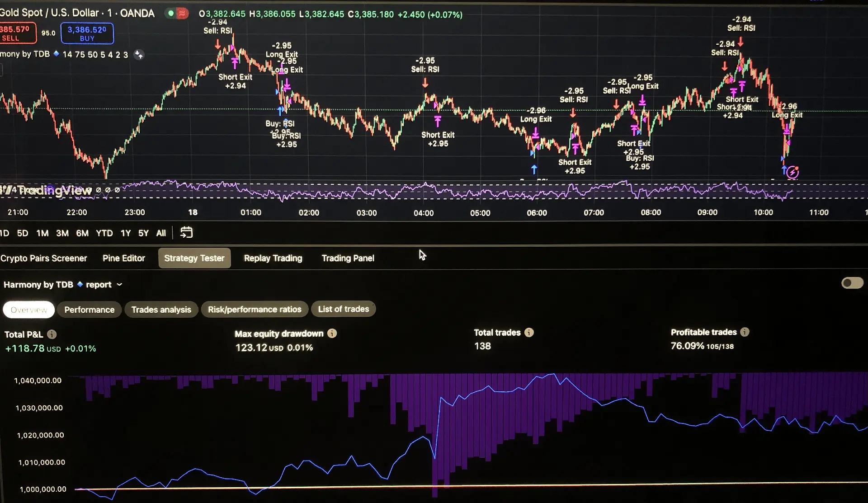Open the Replay Trading tab
This screenshot has width=868, height=503.
(273, 258)
